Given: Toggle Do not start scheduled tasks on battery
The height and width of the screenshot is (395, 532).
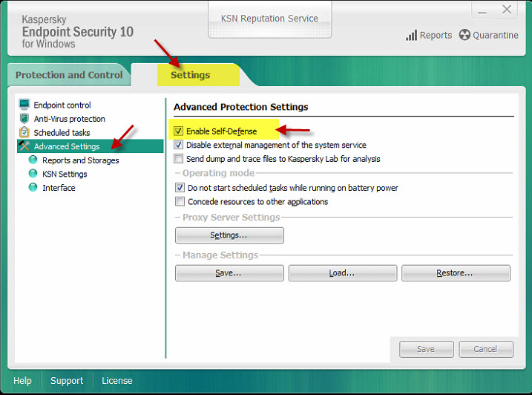Looking at the screenshot, I should pos(180,188).
